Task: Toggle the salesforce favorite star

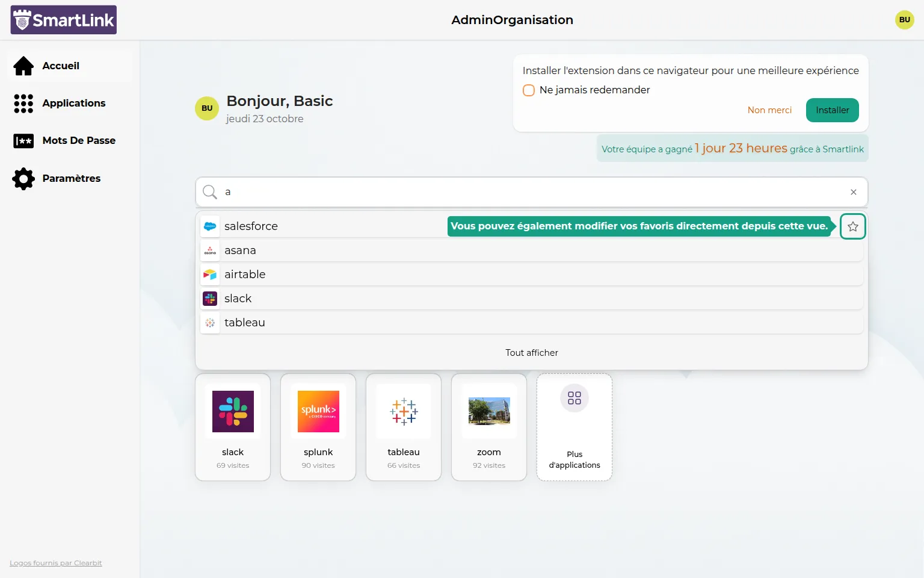Action: 852,226
